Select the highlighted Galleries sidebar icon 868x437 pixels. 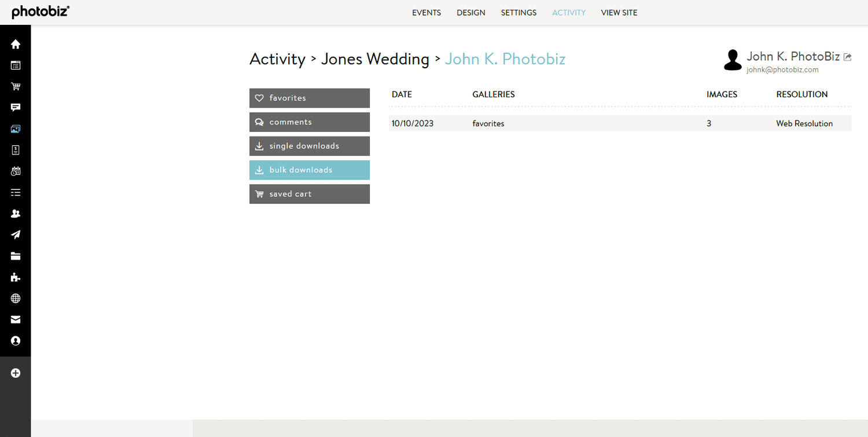(16, 128)
